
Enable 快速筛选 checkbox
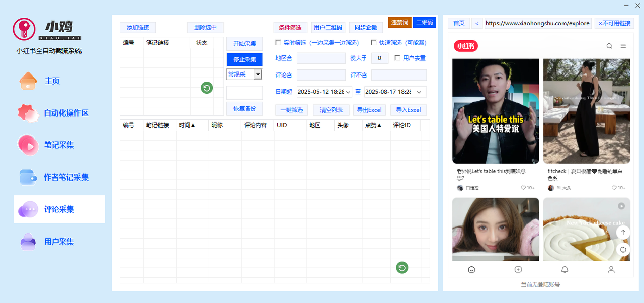[x=373, y=43]
